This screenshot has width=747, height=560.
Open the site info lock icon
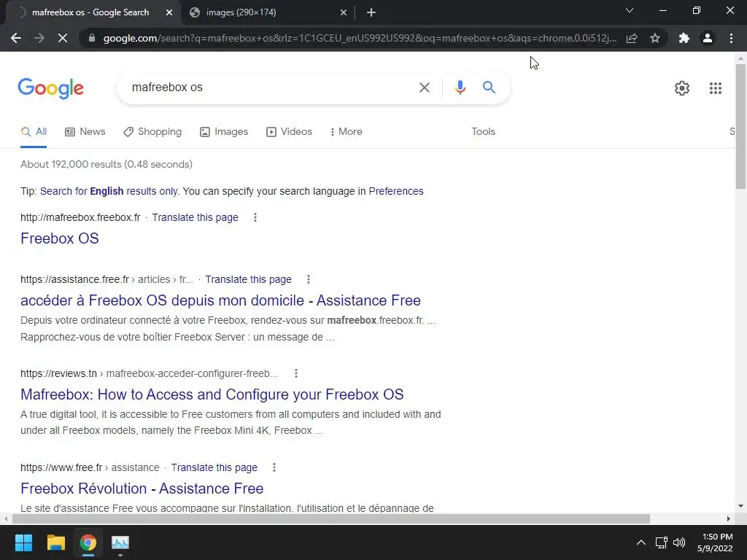(92, 38)
